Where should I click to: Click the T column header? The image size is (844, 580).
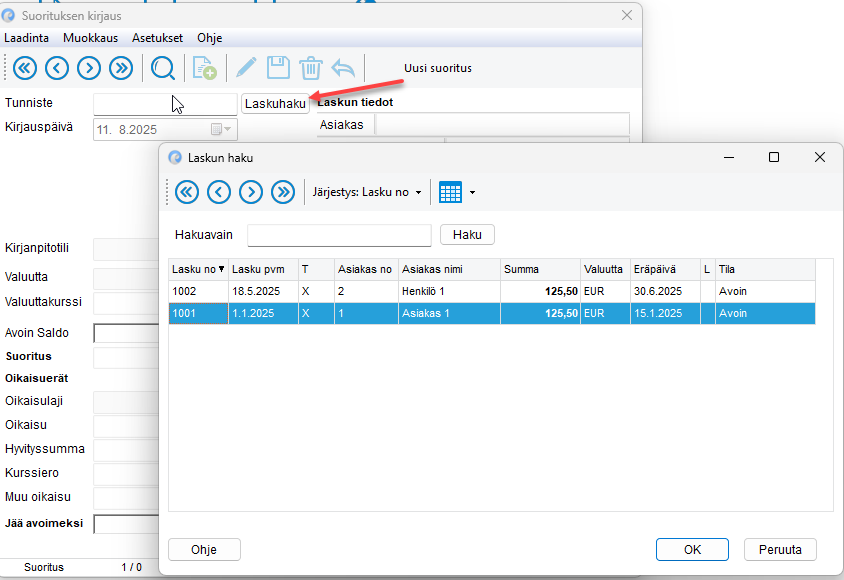click(x=316, y=269)
